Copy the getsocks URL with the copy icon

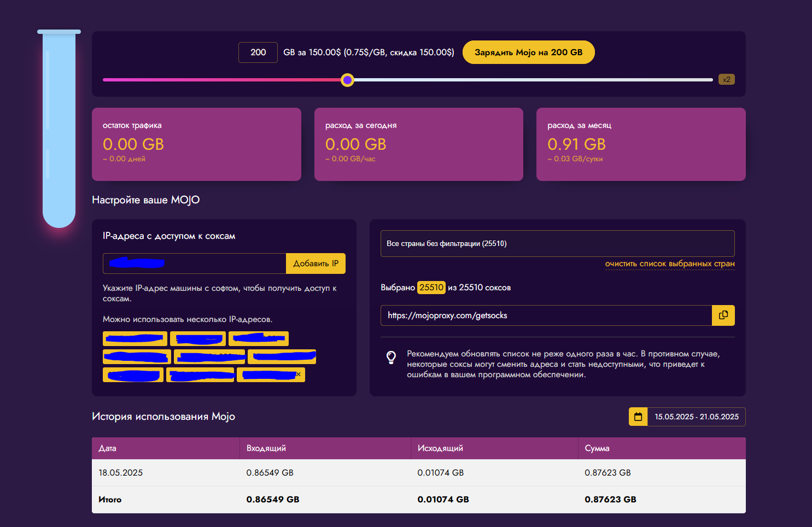723,315
